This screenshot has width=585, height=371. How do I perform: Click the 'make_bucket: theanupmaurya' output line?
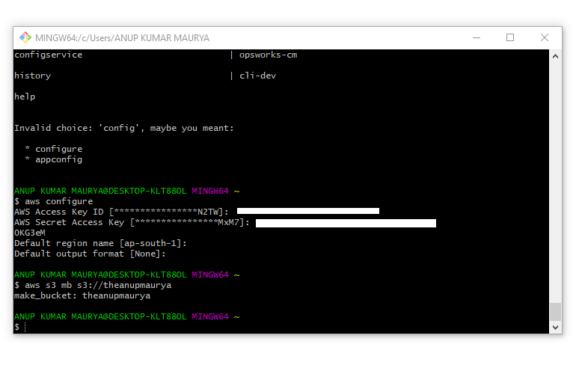[82, 296]
